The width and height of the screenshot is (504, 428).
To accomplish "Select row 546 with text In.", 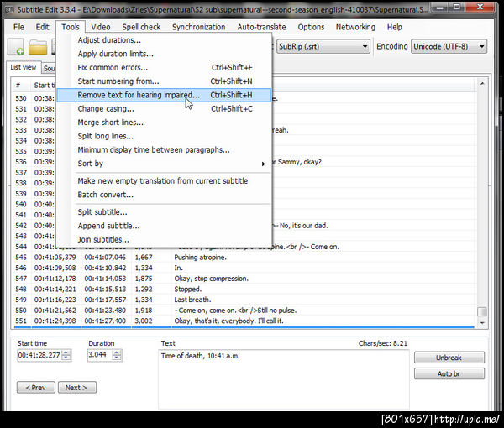I will (244, 268).
